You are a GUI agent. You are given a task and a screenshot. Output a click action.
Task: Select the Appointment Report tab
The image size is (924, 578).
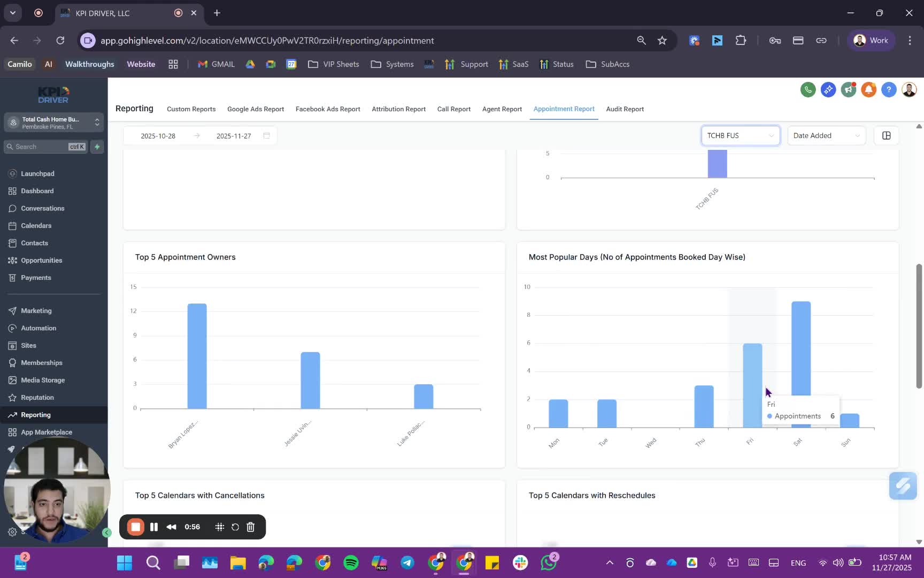(564, 109)
